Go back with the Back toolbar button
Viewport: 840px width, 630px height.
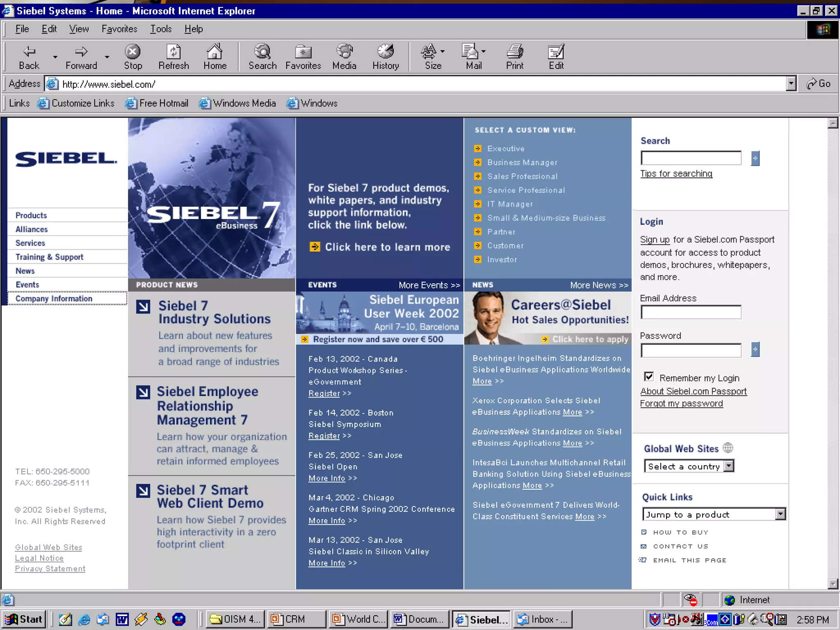[29, 57]
